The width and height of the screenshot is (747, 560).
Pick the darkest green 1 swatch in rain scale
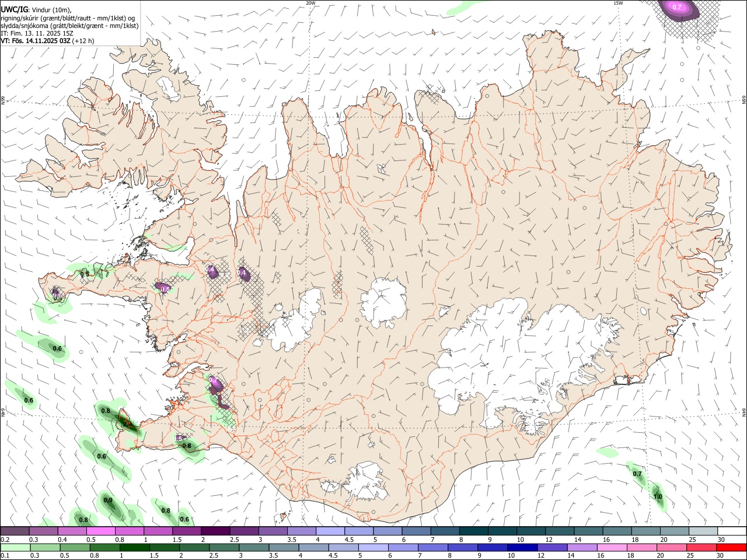(134, 547)
